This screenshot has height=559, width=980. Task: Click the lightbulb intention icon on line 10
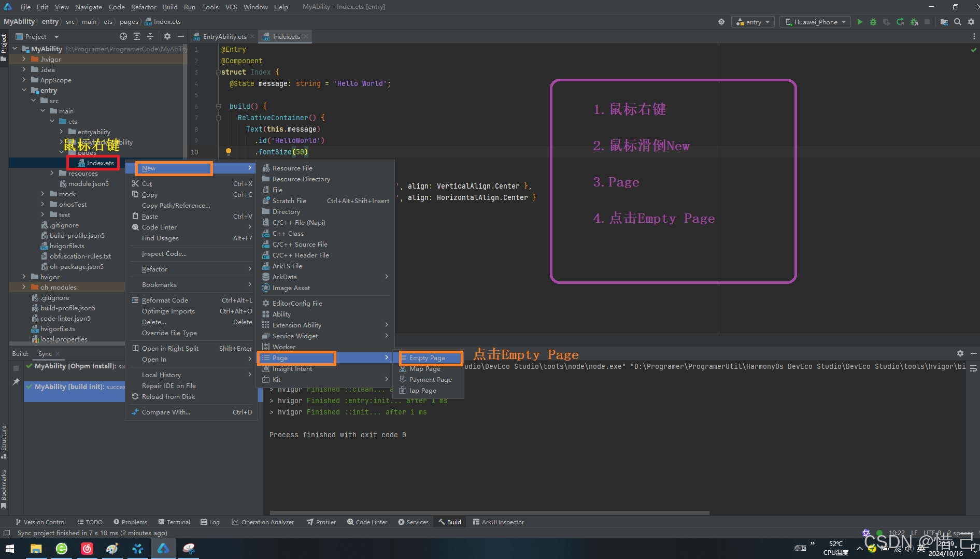click(228, 152)
